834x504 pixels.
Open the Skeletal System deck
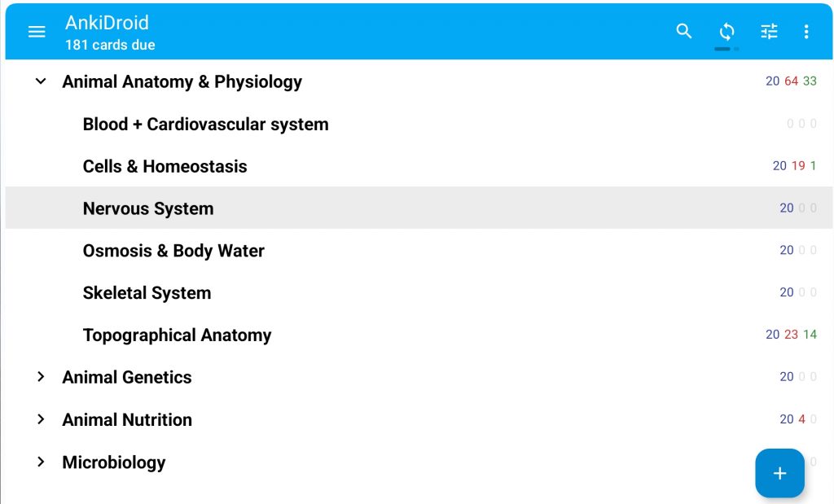click(147, 293)
